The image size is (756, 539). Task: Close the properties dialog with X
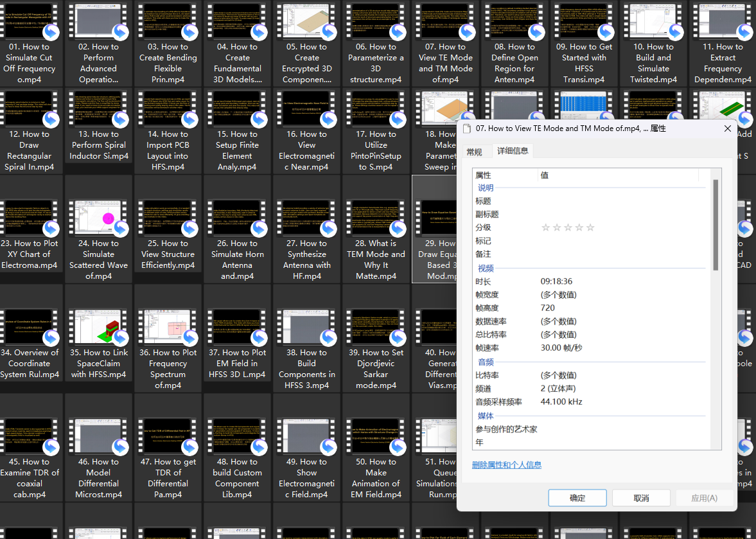[728, 128]
